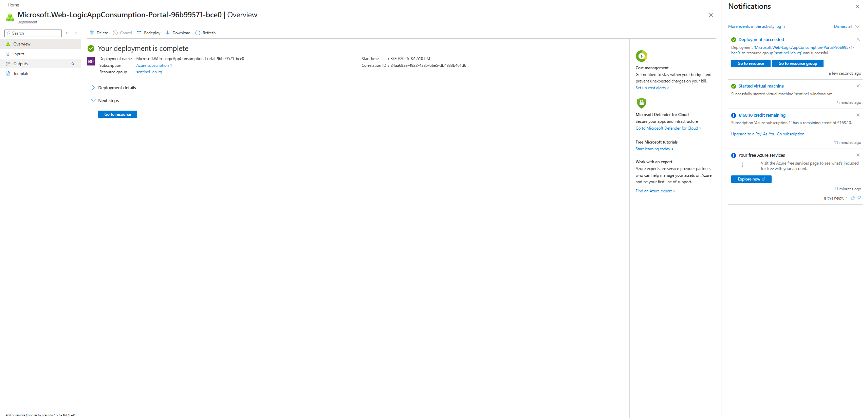Open the ellipsis more options menu
This screenshot has height=418, width=868.
point(267,15)
